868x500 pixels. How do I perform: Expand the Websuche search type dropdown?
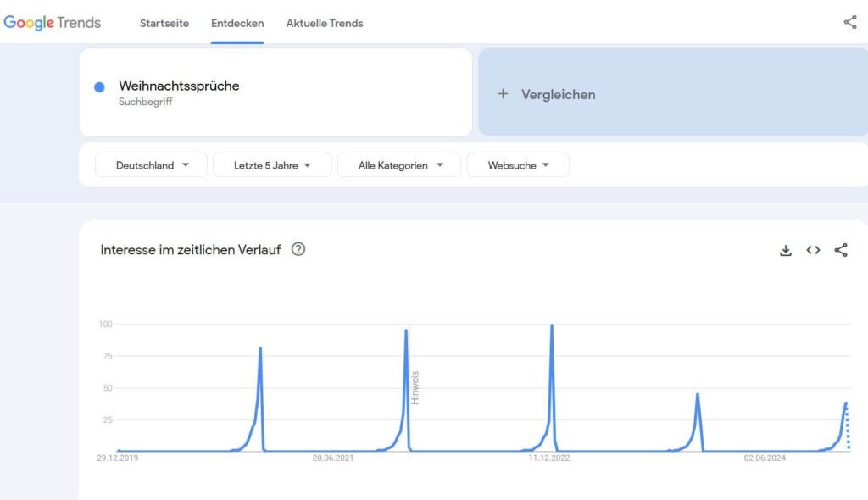pyautogui.click(x=518, y=165)
